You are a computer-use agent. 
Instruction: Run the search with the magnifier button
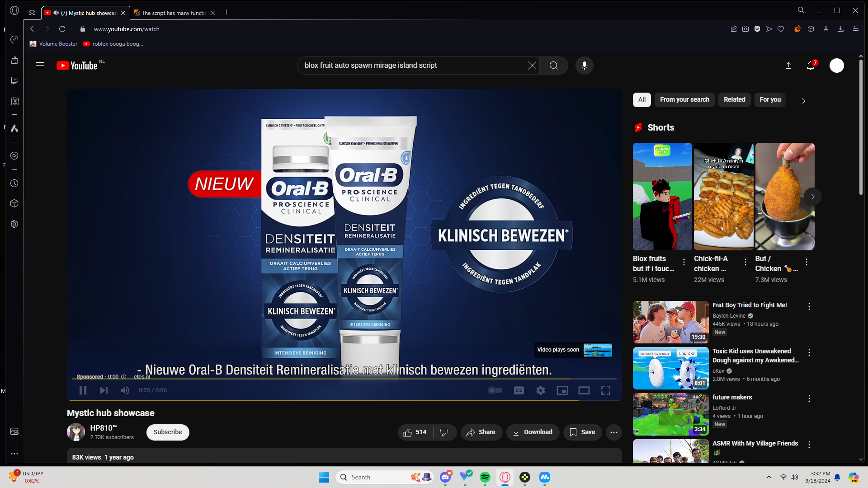point(554,66)
